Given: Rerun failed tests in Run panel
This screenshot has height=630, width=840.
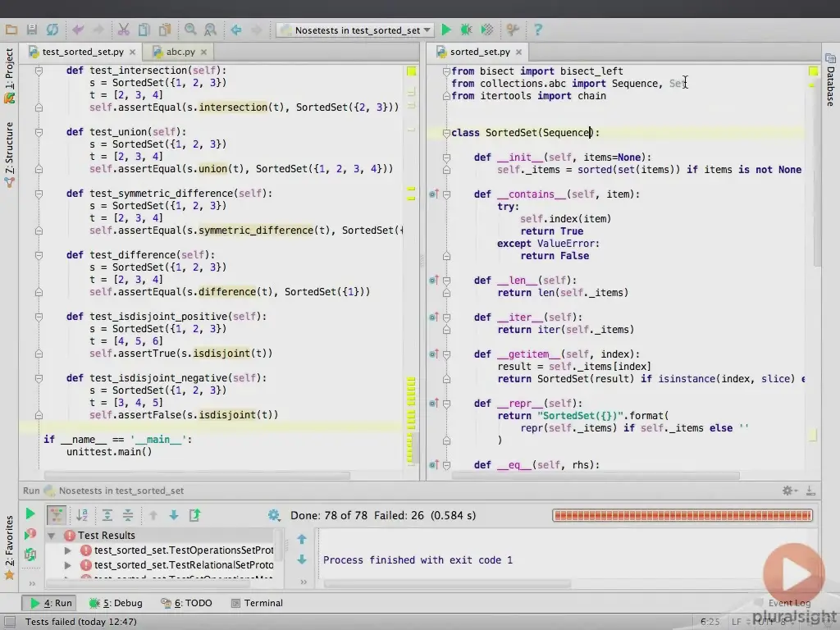Looking at the screenshot, I should click(x=30, y=534).
